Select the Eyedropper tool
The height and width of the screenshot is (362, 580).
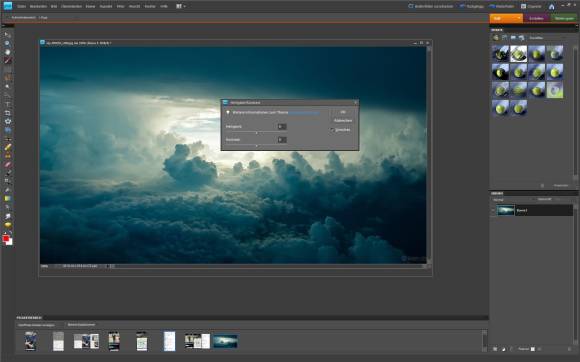point(7,60)
